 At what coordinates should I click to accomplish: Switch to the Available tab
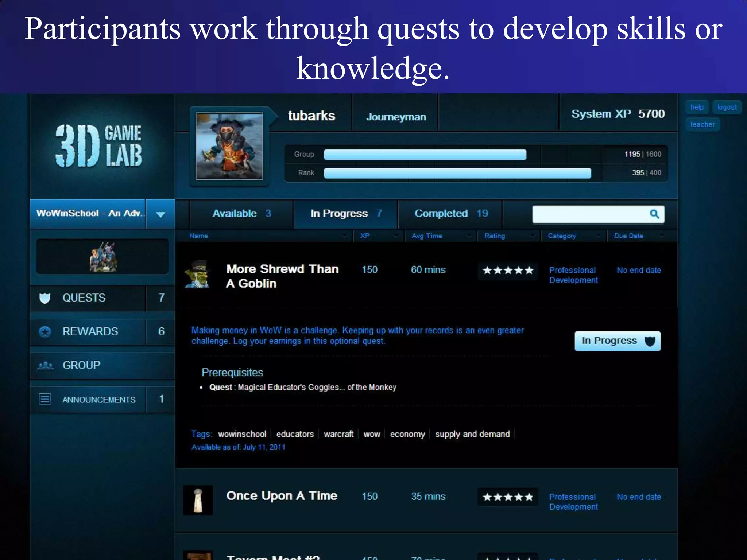tap(241, 214)
